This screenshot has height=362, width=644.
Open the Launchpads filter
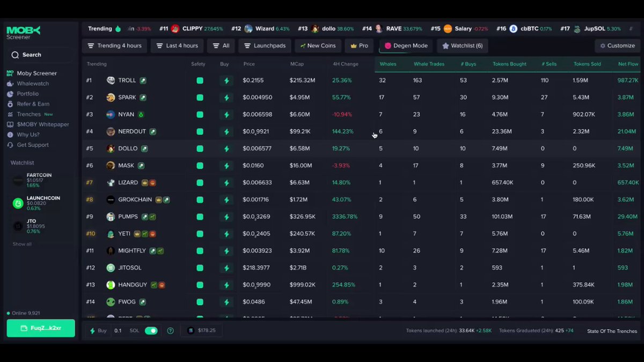pyautogui.click(x=265, y=46)
